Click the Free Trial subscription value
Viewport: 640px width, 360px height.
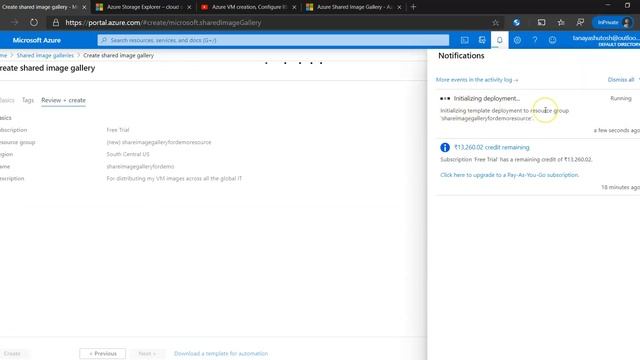118,130
